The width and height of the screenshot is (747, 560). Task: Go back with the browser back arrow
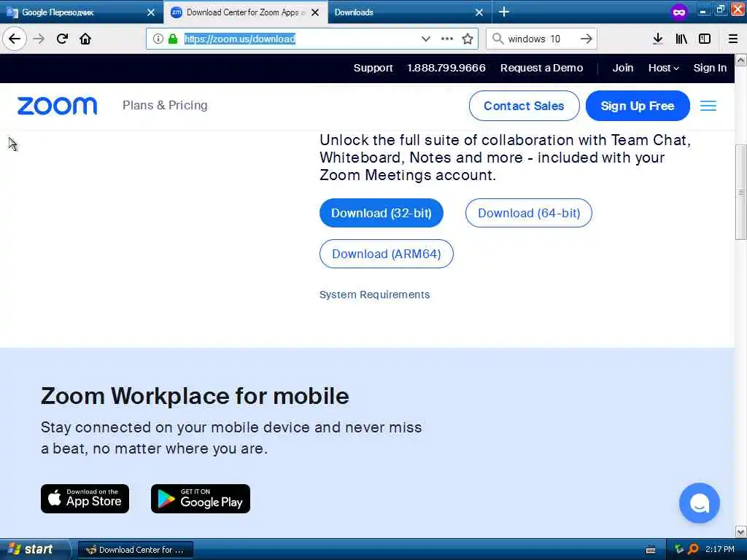(15, 39)
